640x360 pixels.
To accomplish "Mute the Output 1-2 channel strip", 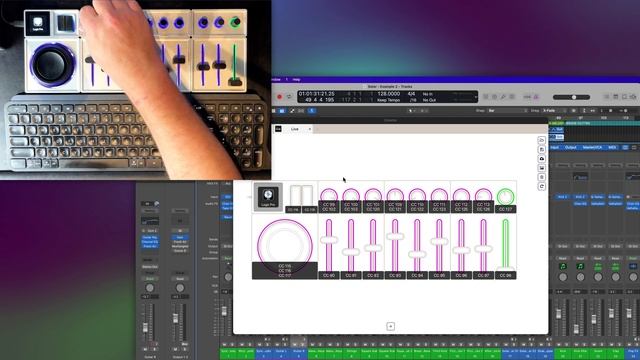I will point(175,349).
